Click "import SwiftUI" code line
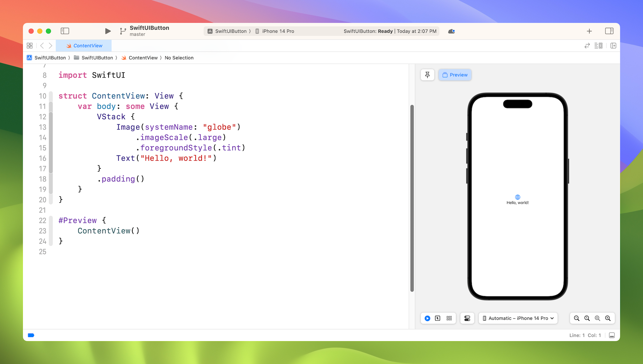The image size is (643, 364). click(x=92, y=75)
